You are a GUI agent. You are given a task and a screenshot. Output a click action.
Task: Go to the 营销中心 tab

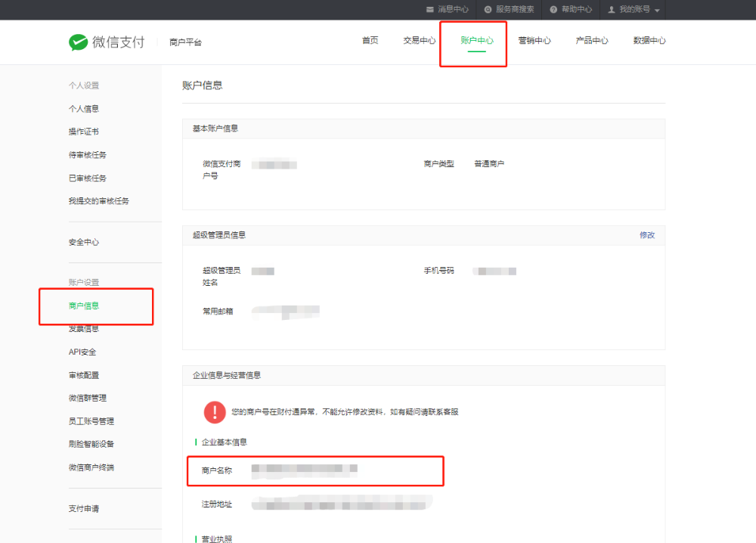coord(534,41)
